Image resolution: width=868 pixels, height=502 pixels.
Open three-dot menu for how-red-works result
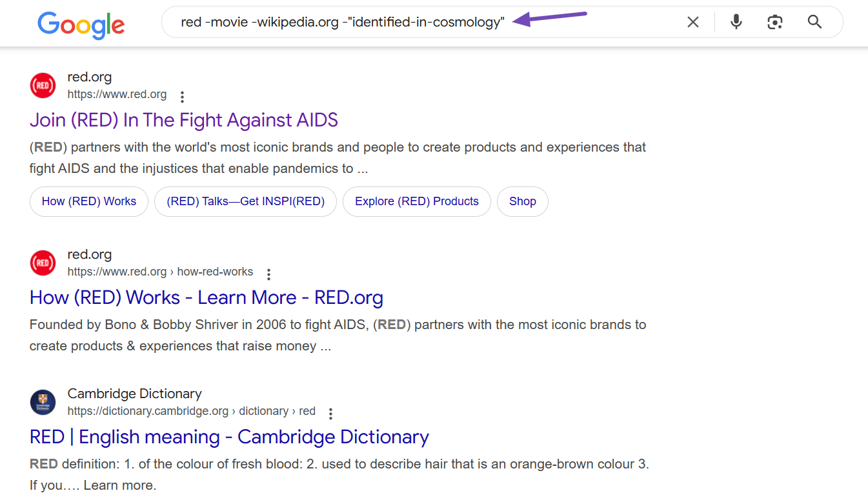[268, 274]
